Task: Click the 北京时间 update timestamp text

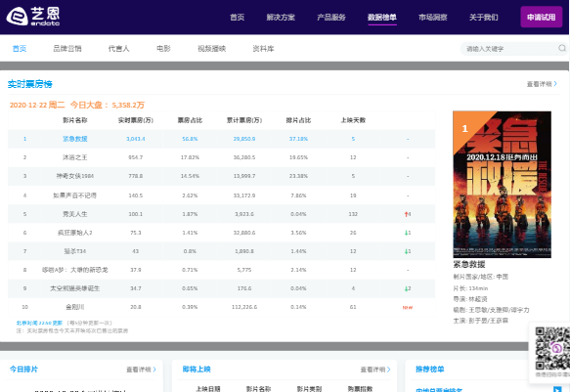Action: pos(39,323)
